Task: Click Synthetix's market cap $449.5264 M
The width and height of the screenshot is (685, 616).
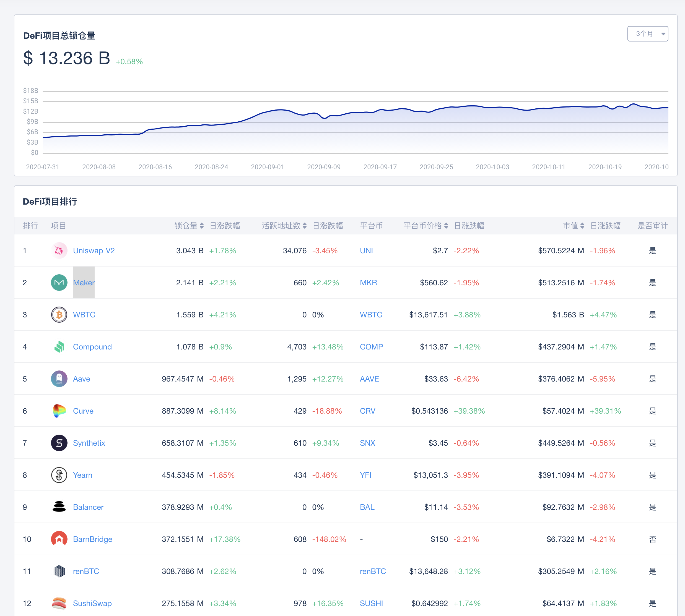Action: 561,443
